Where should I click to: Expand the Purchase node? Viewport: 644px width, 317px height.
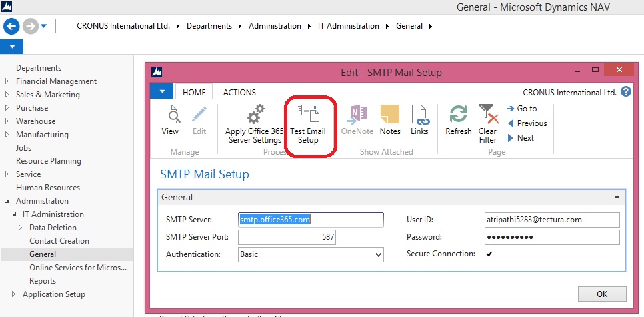tap(7, 108)
